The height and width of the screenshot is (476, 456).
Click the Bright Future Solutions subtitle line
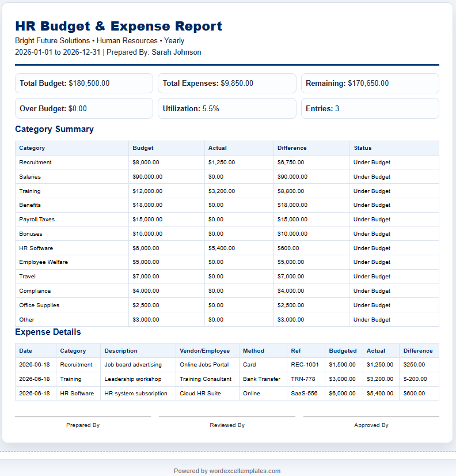point(100,41)
